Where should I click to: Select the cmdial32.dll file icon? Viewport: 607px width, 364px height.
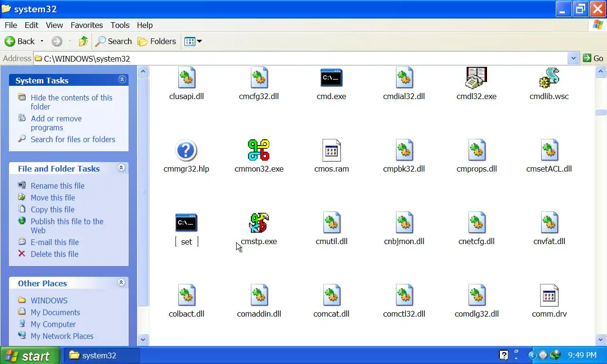tap(404, 78)
